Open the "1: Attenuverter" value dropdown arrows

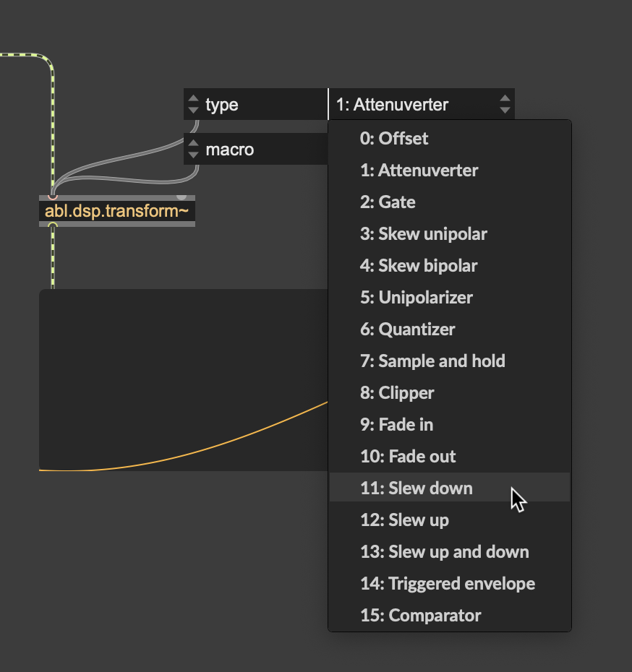(x=505, y=104)
